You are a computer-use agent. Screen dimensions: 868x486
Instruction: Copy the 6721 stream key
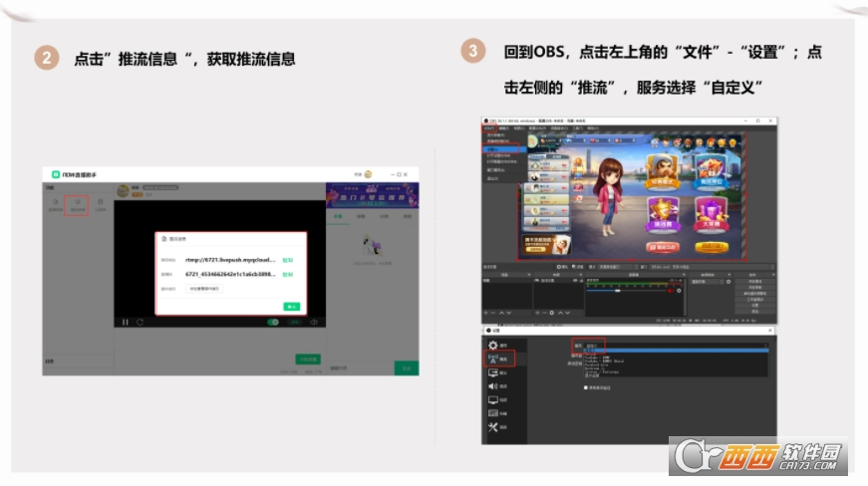pyautogui.click(x=287, y=274)
